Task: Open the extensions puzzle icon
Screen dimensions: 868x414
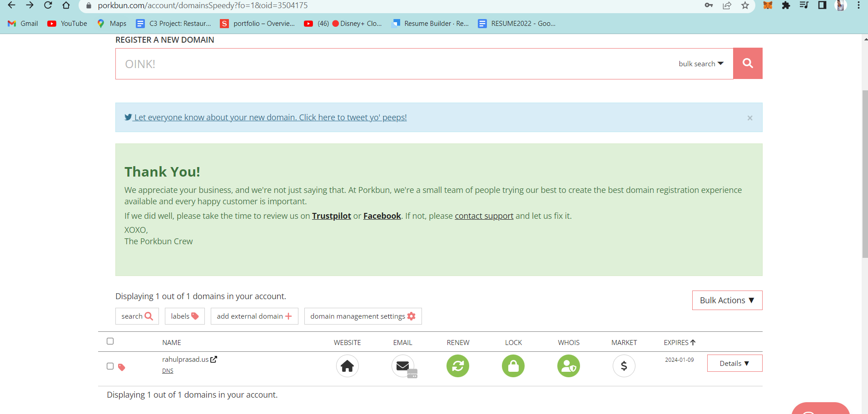Action: click(786, 5)
